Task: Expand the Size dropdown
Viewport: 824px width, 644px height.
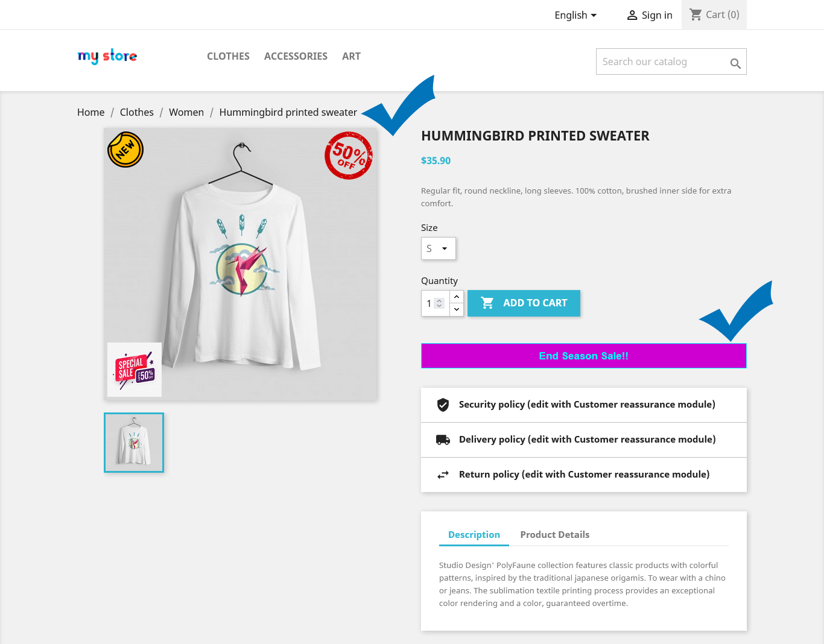Action: pyautogui.click(x=438, y=248)
